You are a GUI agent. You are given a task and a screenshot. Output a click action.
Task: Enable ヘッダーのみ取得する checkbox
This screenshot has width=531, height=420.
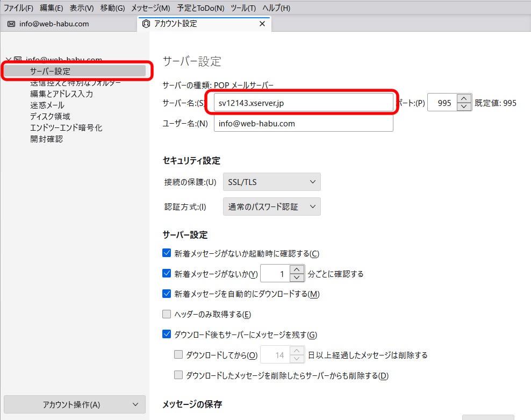tap(167, 314)
